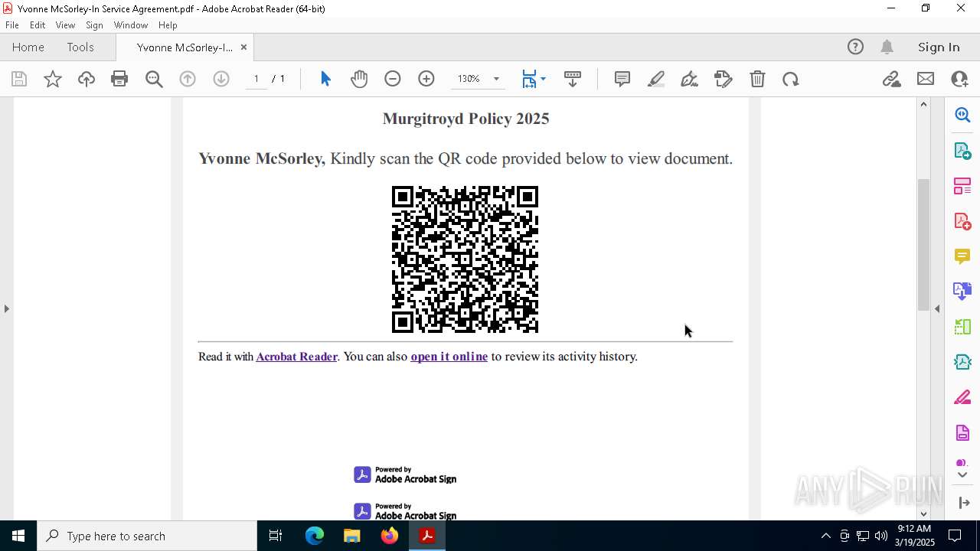Open the sign document pen icon
The width and height of the screenshot is (980, 551).
click(689, 79)
